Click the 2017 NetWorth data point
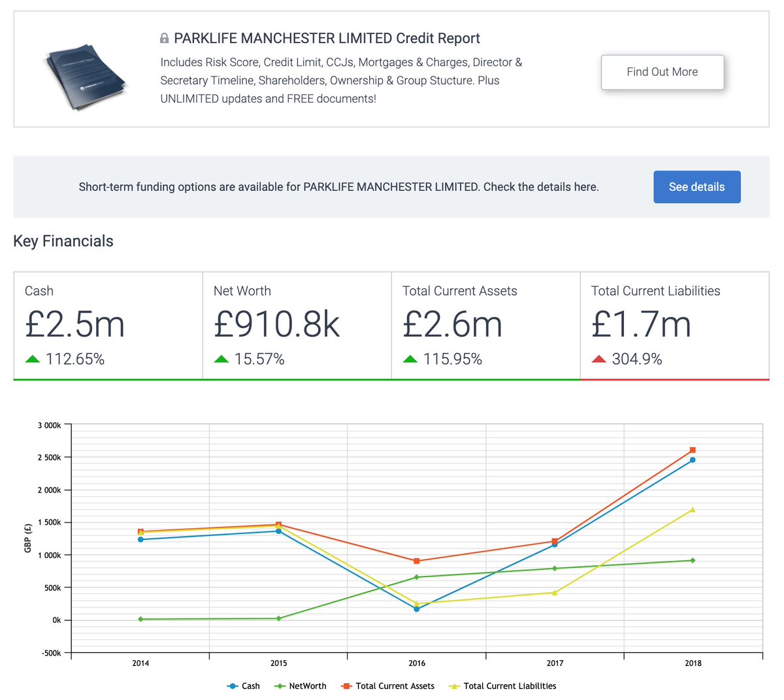 555,569
